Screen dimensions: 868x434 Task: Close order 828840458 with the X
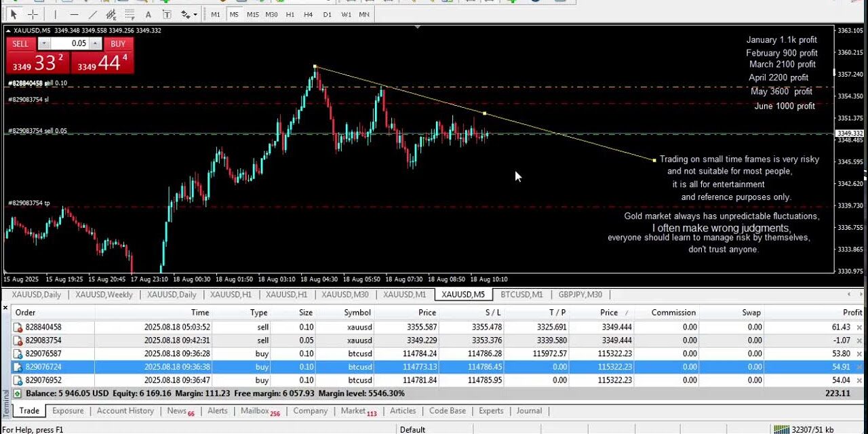[860, 327]
